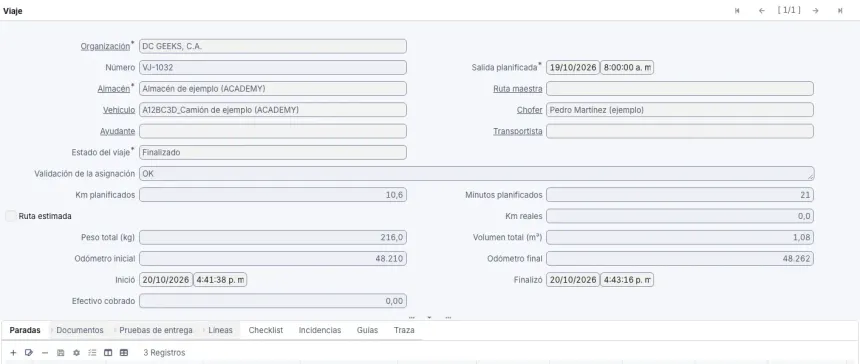Switch Paradas to grid view icon
The width and height of the screenshot is (860, 364).
(124, 353)
